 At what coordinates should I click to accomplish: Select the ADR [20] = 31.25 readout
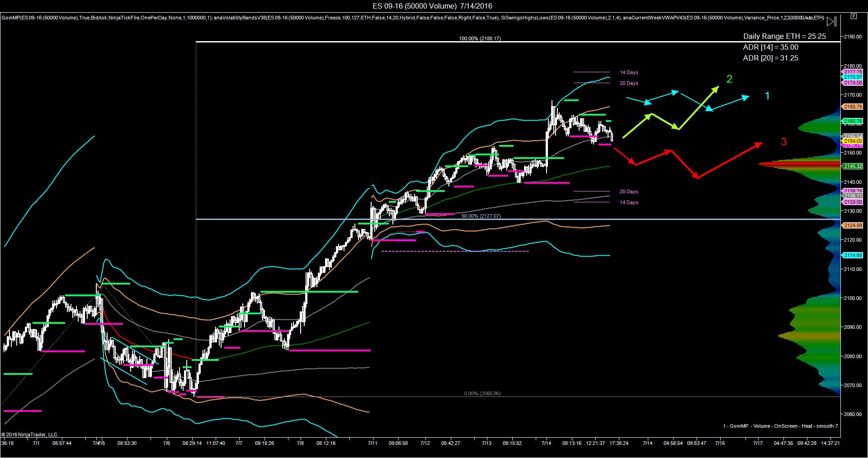[x=770, y=58]
